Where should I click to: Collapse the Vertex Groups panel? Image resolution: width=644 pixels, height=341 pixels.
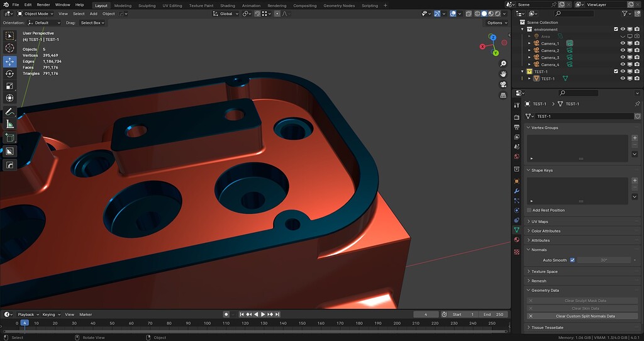(545, 128)
